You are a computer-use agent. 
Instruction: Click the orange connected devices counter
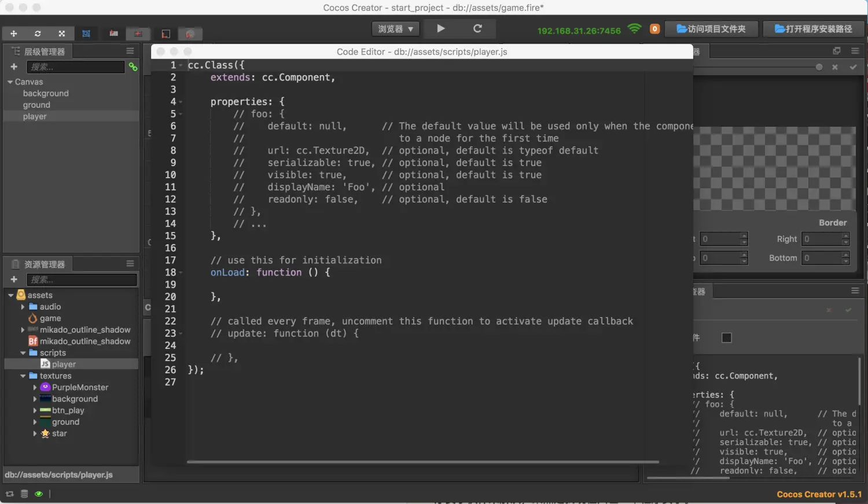pyautogui.click(x=654, y=28)
